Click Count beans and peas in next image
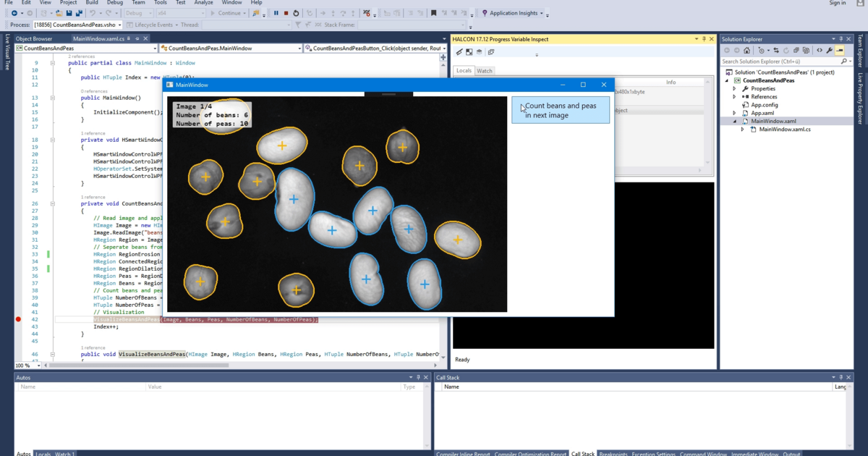Image resolution: width=868 pixels, height=456 pixels. (x=561, y=110)
